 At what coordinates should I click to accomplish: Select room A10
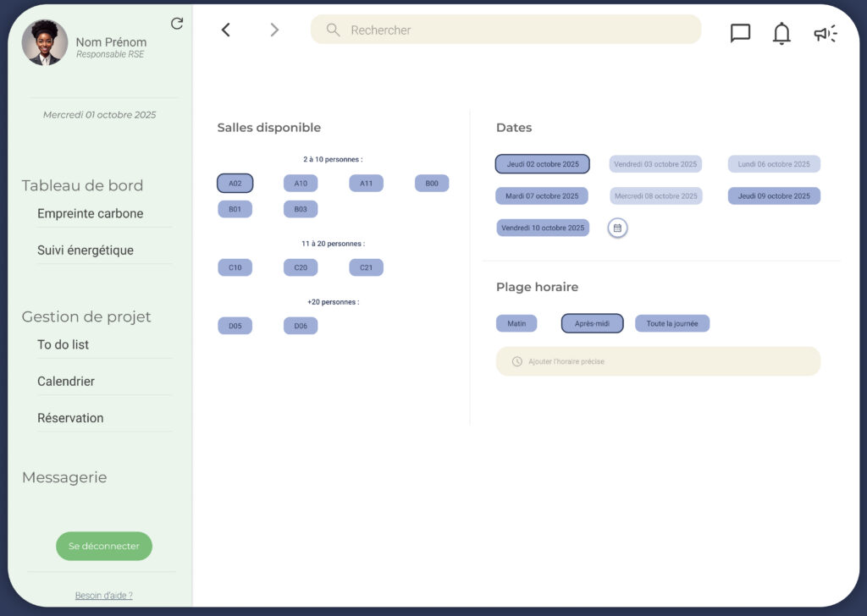(x=301, y=184)
